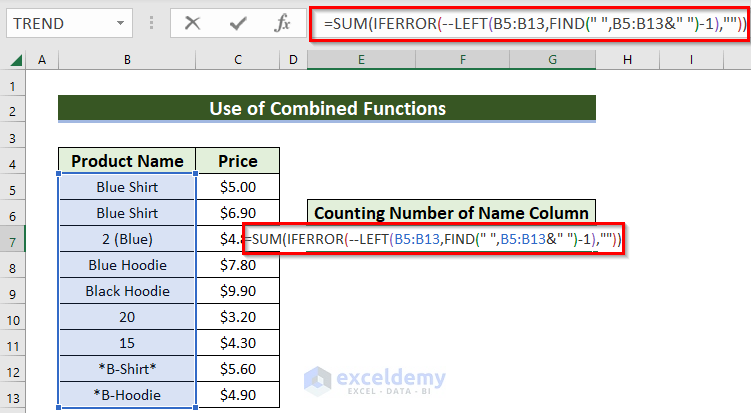Click the in-cell SUM formula in E7
Viewport: 751px width, 413px height.
(433, 239)
